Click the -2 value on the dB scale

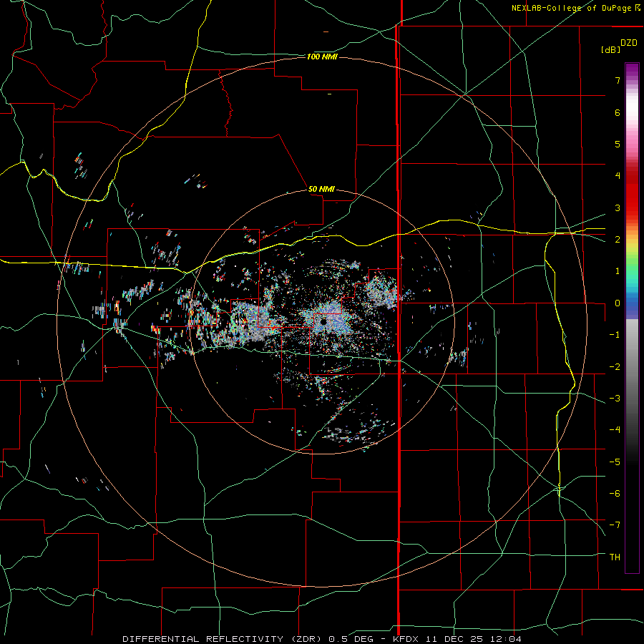(x=615, y=367)
